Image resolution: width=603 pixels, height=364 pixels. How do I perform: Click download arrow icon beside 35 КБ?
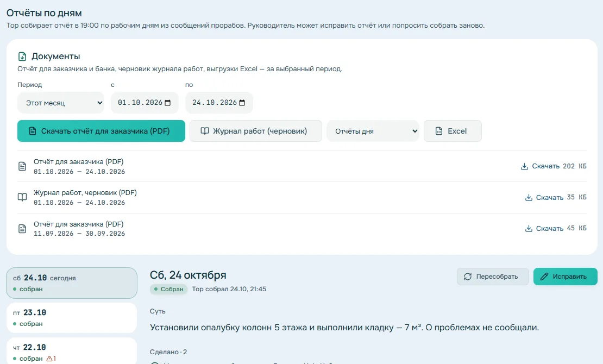(x=529, y=197)
